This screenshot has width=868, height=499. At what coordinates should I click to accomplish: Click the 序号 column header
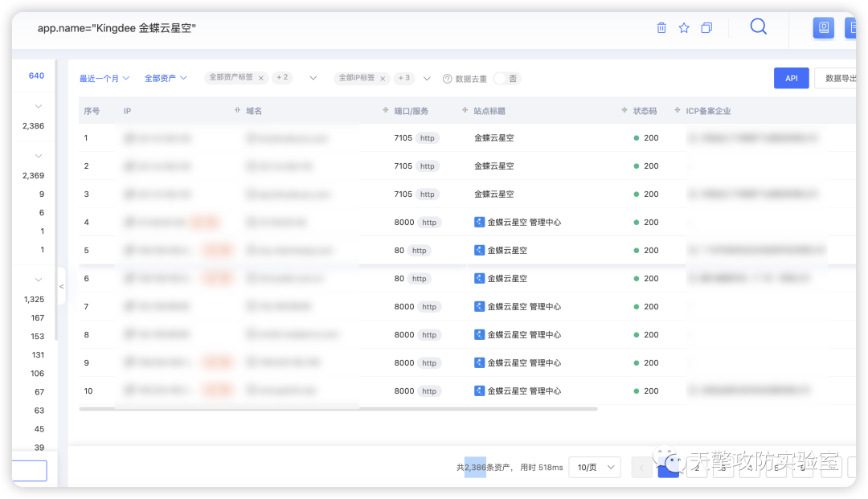tap(92, 111)
